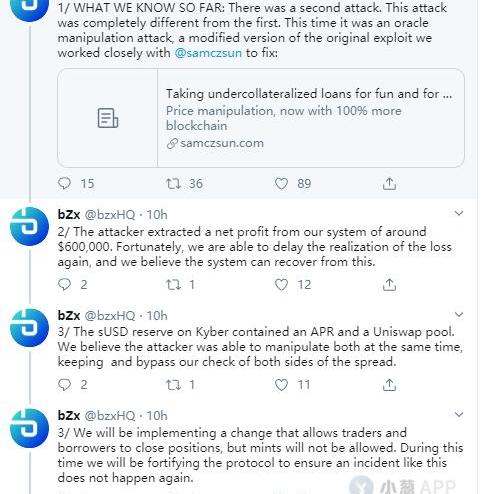
Task: Click the @bzxHQ handle on tweet 2/
Action: [x=110, y=215]
